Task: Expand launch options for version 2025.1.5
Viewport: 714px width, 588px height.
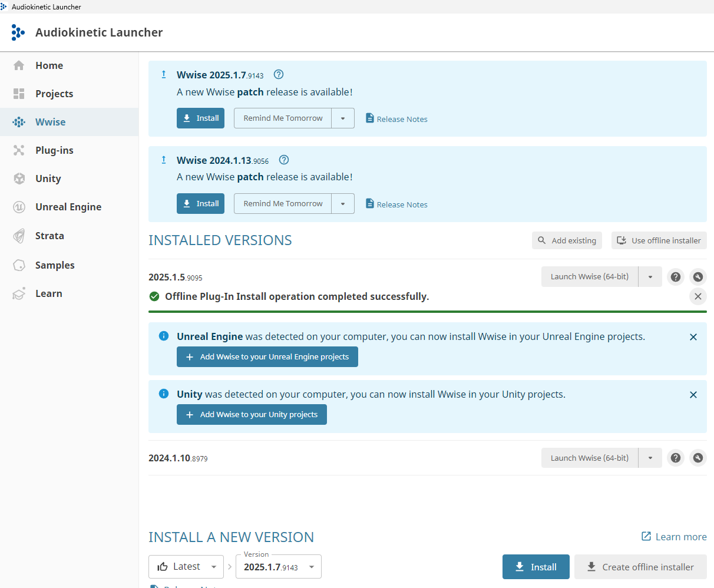Action: coord(650,276)
